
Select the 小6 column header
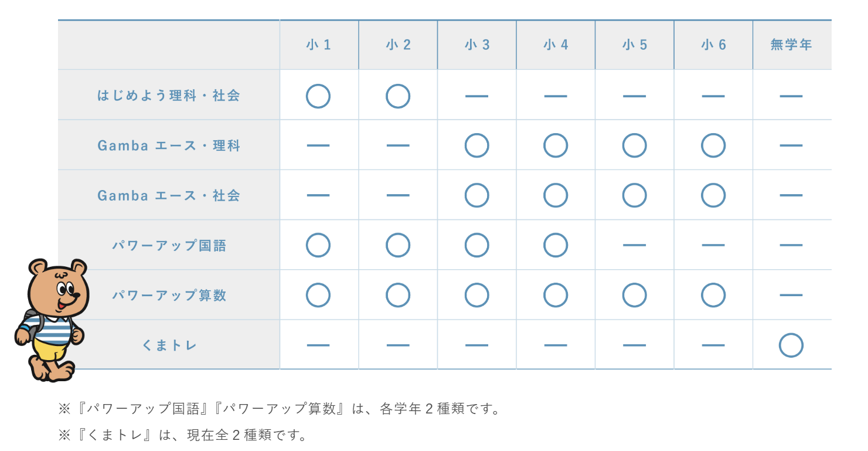pos(713,45)
